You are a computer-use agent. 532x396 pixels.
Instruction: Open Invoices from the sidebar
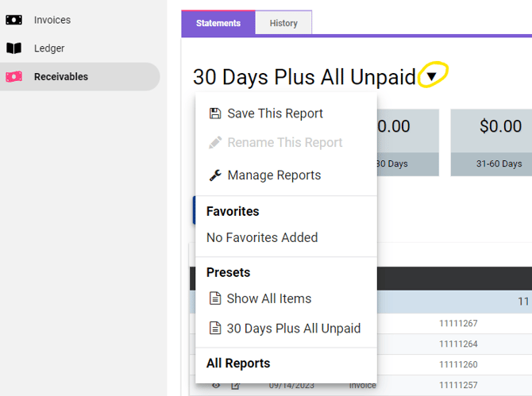coord(52,20)
